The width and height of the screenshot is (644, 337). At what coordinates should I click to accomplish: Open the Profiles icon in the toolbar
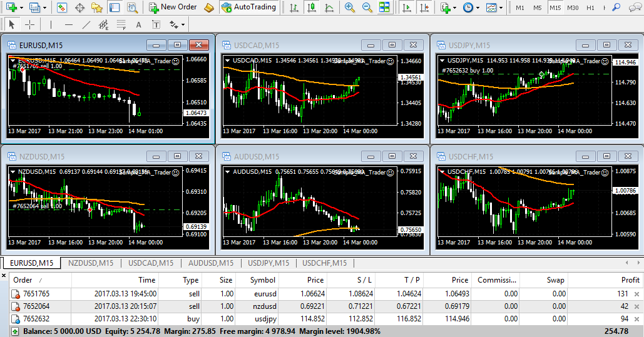click(x=35, y=7)
